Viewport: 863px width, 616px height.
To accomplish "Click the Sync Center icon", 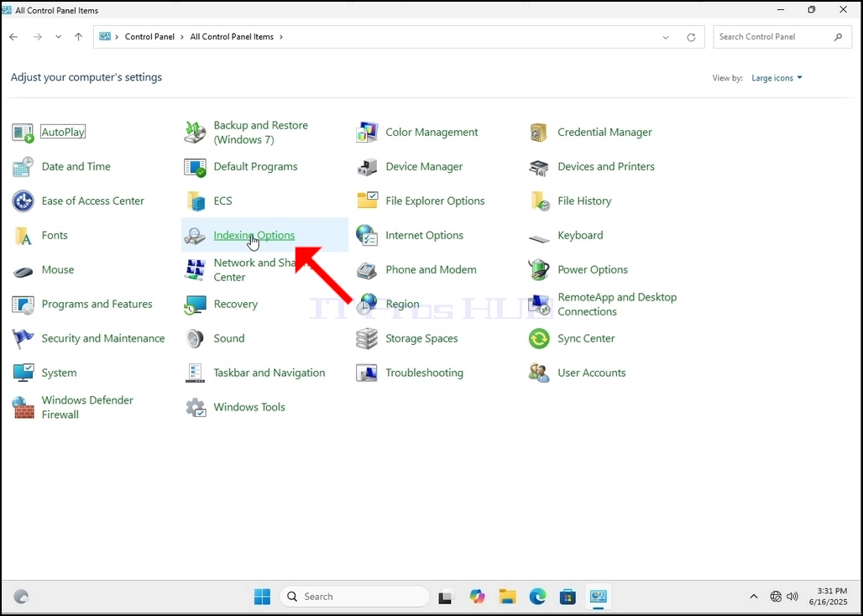I will tap(539, 339).
